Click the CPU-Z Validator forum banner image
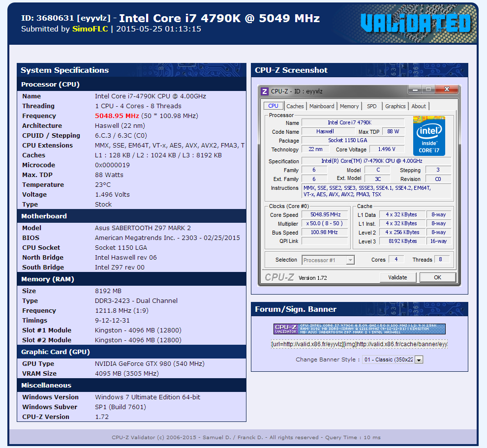Image resolution: width=487 pixels, height=448 pixels. coord(360,329)
